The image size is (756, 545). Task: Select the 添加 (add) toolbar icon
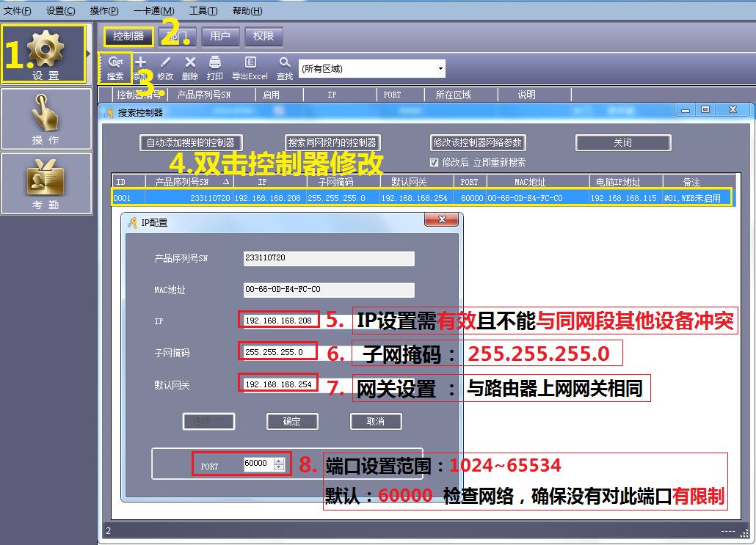pos(141,66)
